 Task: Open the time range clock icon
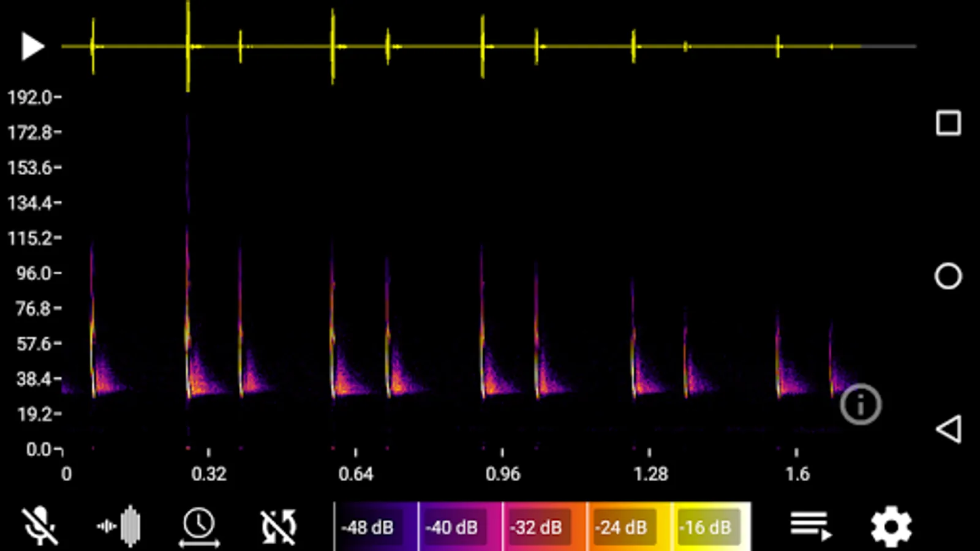click(x=199, y=527)
